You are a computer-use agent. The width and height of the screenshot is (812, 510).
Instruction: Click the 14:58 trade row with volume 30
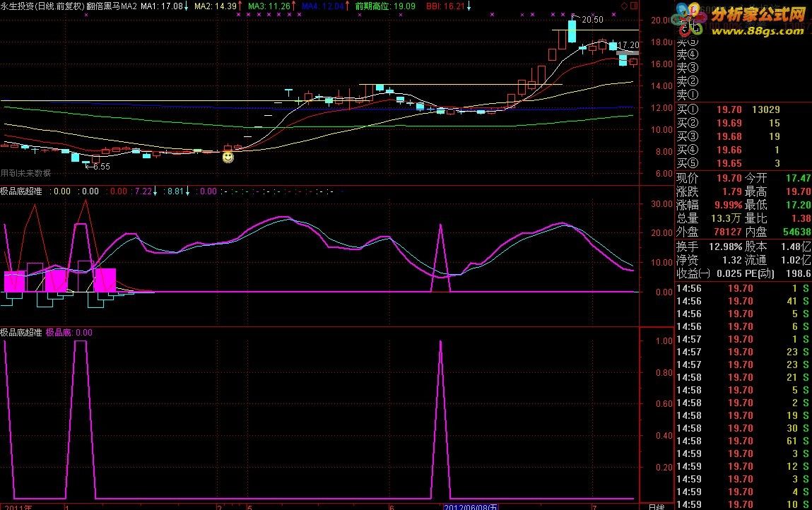click(x=743, y=429)
